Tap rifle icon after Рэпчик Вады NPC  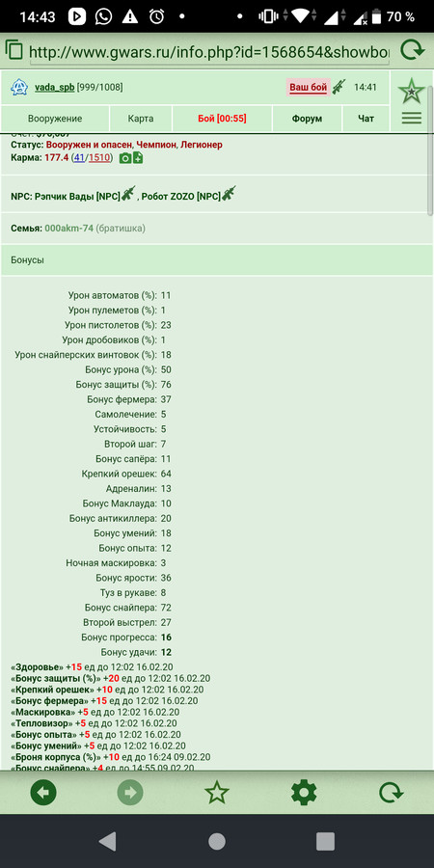pyautogui.click(x=128, y=193)
